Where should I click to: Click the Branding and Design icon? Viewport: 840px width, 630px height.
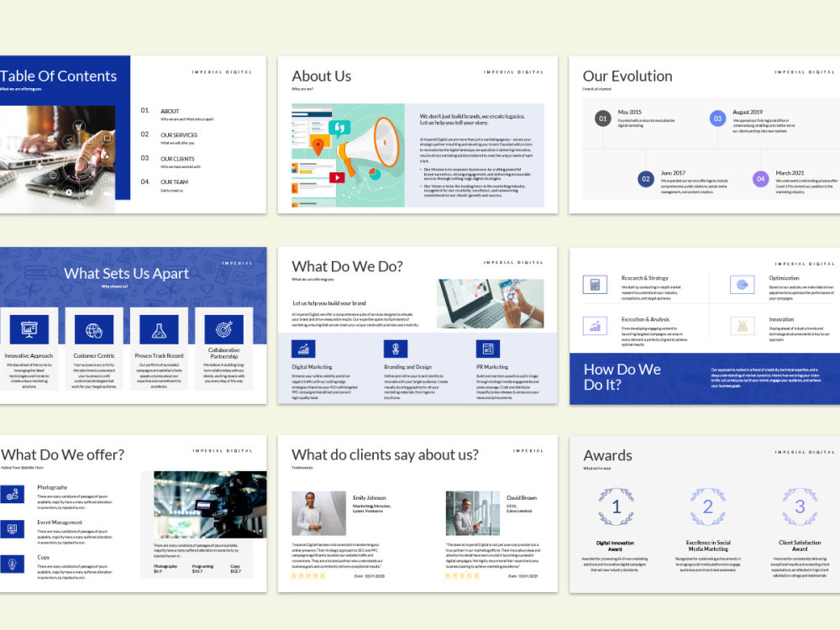coord(396,349)
